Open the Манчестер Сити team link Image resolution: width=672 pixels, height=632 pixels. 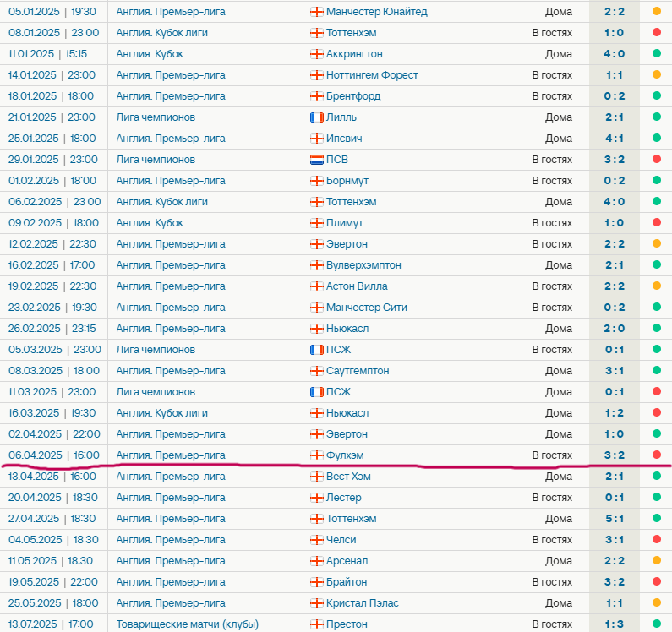pos(366,308)
